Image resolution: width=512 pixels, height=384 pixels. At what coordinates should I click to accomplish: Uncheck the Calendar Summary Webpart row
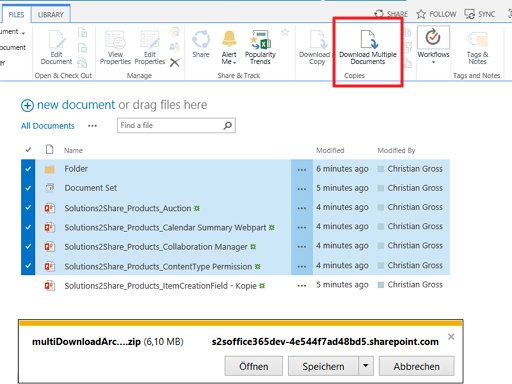(28, 227)
